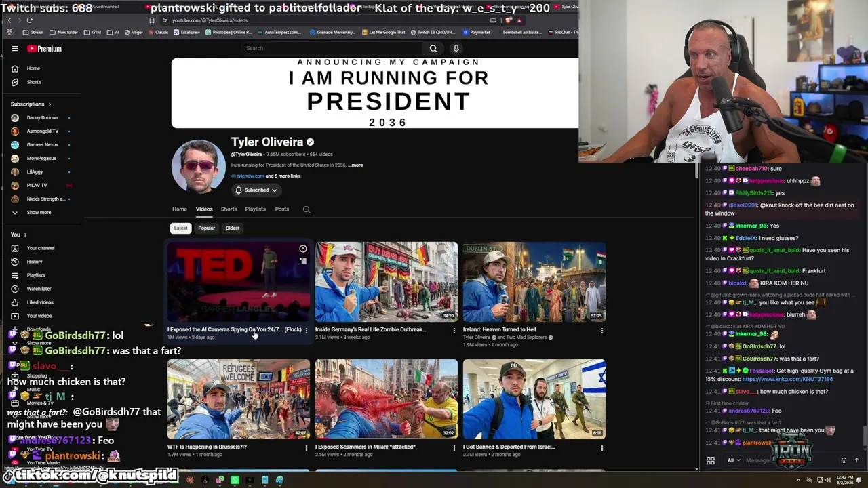Play the Ireland Heaven Turned to Hell thumbnail
Image resolution: width=868 pixels, height=488 pixels.
(x=534, y=282)
